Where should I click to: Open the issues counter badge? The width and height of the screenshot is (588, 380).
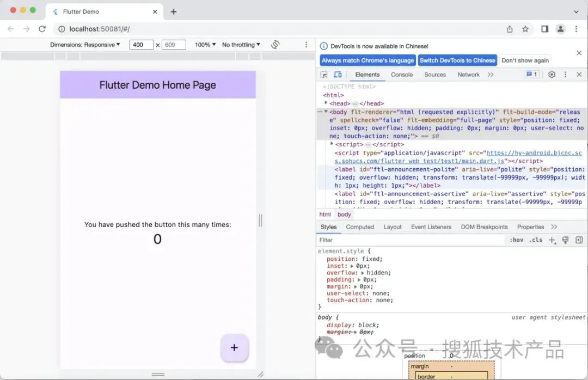click(x=531, y=75)
